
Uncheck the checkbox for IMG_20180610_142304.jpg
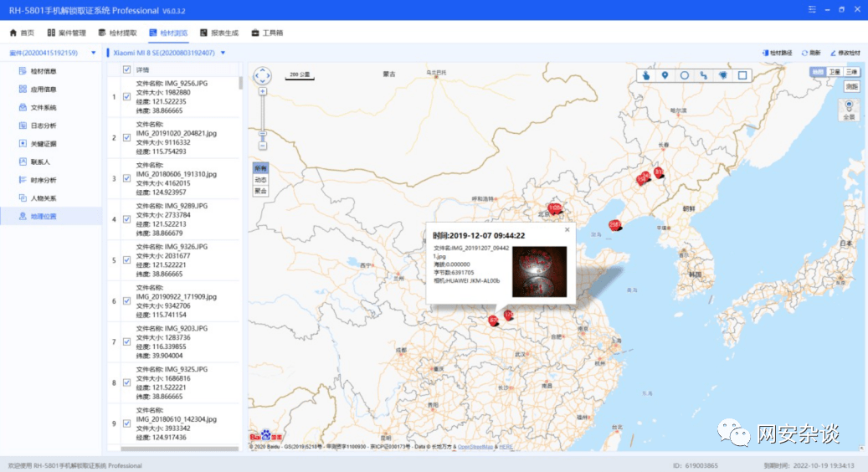tap(126, 423)
